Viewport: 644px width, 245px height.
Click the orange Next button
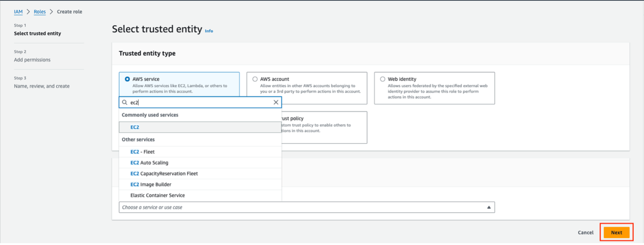pos(616,233)
